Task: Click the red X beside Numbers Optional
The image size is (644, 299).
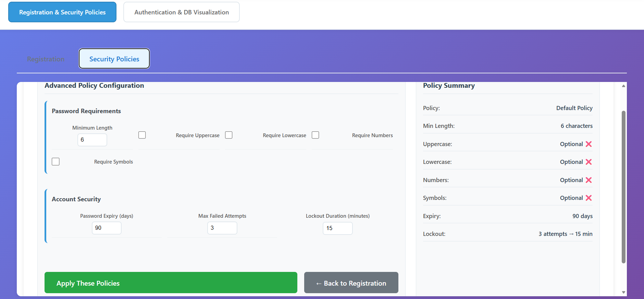Action: 589,180
